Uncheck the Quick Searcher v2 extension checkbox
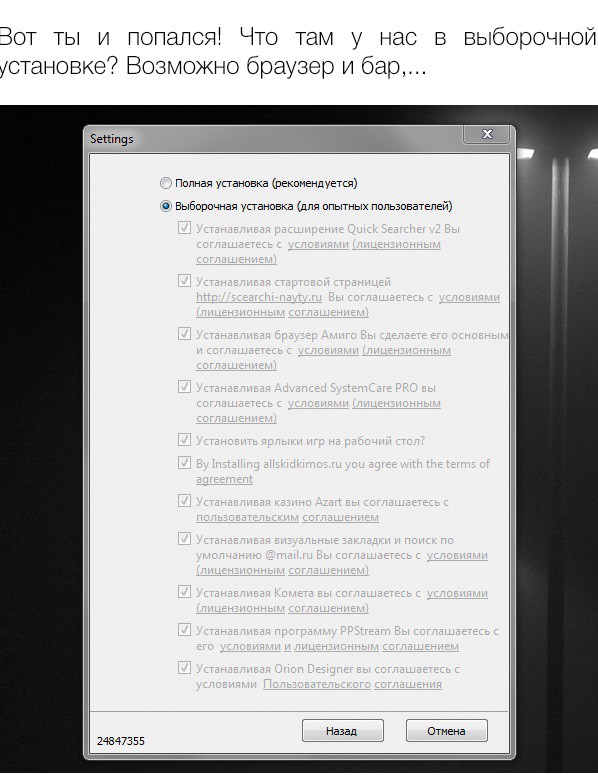Viewport: 598px width, 775px height. [x=184, y=228]
